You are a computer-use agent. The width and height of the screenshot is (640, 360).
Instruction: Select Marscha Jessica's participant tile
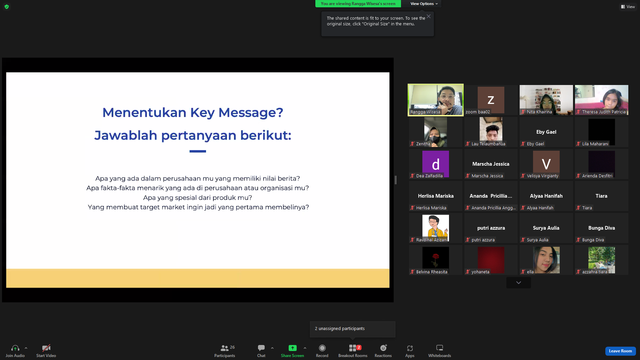click(x=491, y=164)
